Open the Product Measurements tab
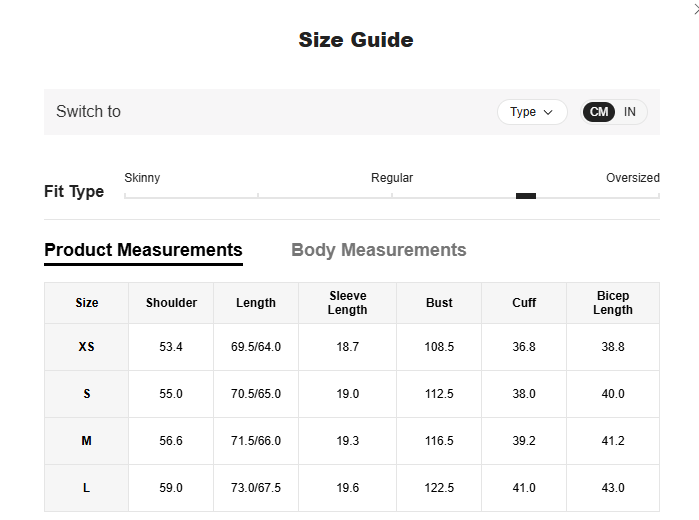Screen dimensions: 699x520 [143, 250]
